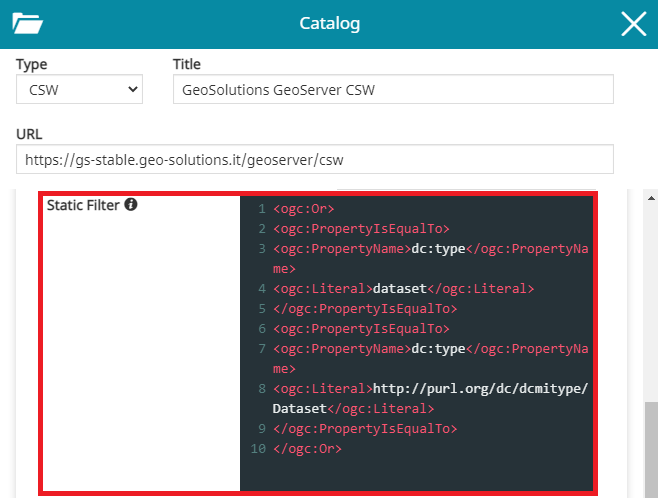Screen dimensions: 658x498
Task: Click the Static Filter info icon
Action: point(131,205)
